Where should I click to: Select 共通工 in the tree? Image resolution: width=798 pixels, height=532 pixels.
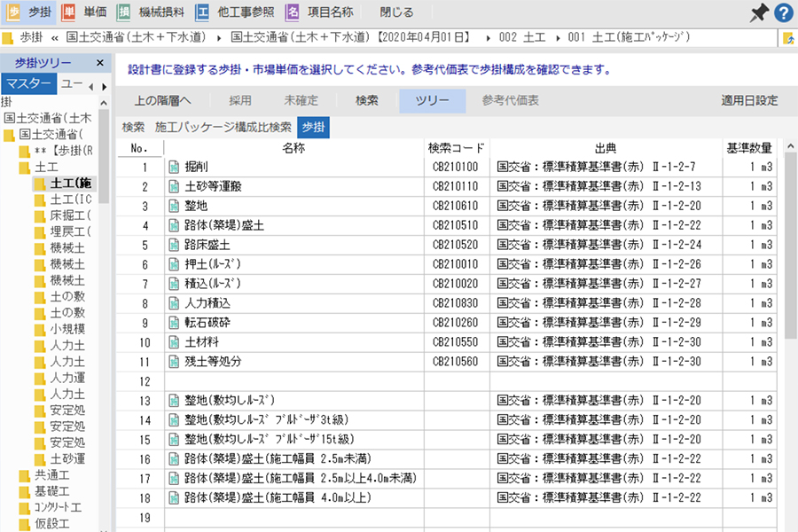click(52, 475)
